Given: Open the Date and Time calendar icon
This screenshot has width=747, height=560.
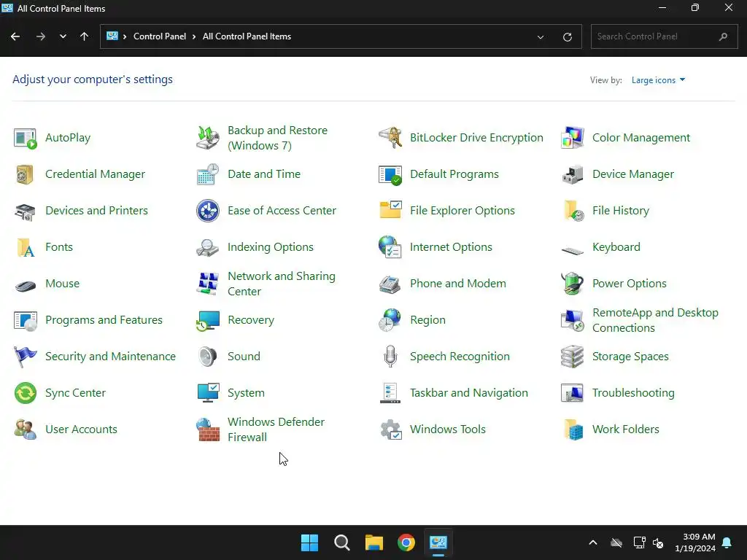Looking at the screenshot, I should click(208, 174).
